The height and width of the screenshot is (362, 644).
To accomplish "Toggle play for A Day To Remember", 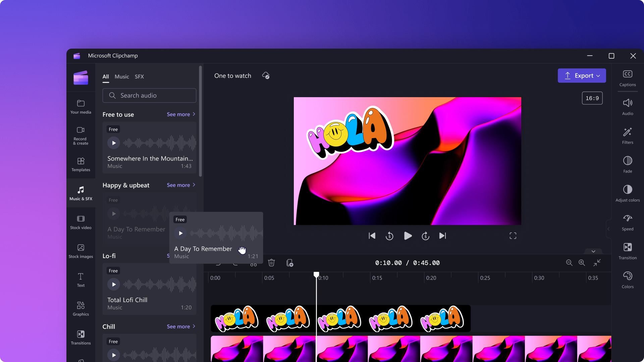I will 180,233.
